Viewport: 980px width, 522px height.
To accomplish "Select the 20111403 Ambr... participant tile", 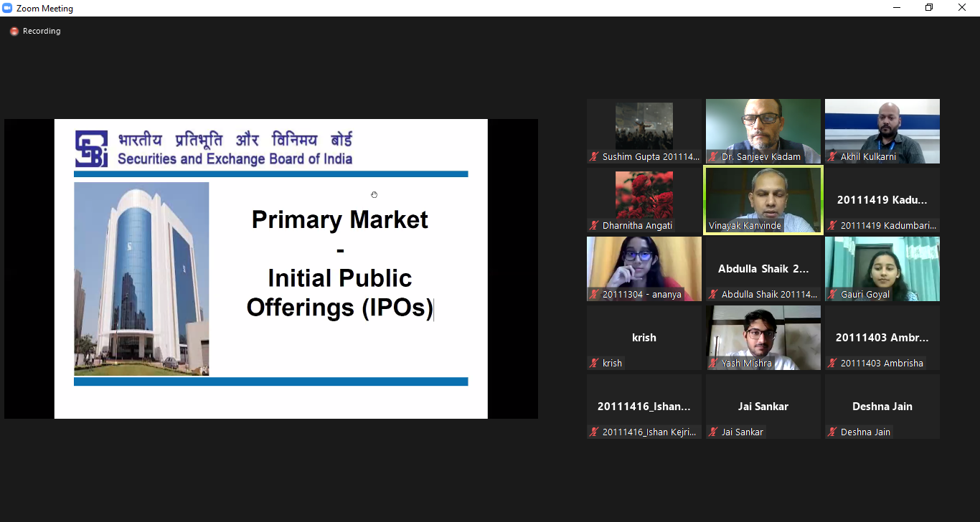I will [x=882, y=338].
